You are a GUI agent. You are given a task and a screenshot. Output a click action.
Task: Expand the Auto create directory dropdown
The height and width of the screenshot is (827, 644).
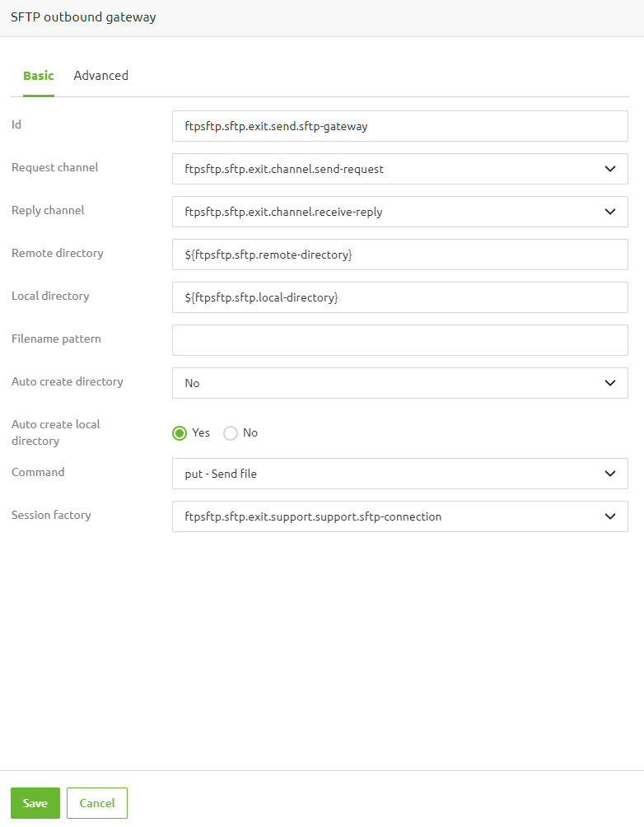click(x=399, y=383)
